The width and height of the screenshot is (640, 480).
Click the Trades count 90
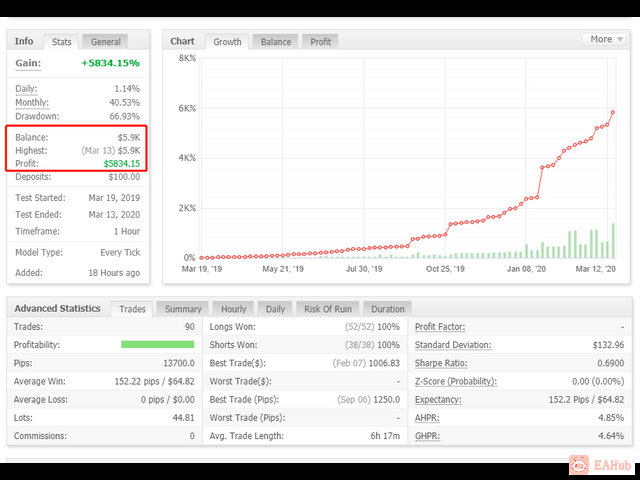coord(189,327)
